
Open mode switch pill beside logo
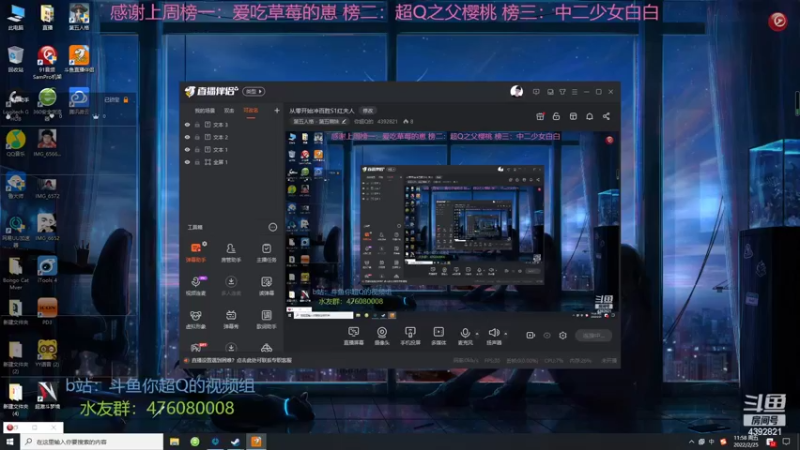pyautogui.click(x=254, y=91)
